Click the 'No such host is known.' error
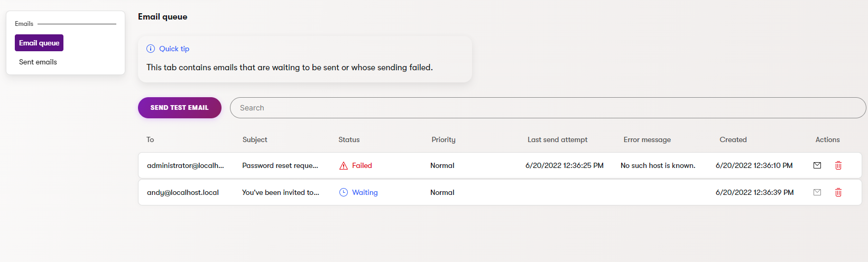Screen dimensions: 868x262 (x=658, y=165)
